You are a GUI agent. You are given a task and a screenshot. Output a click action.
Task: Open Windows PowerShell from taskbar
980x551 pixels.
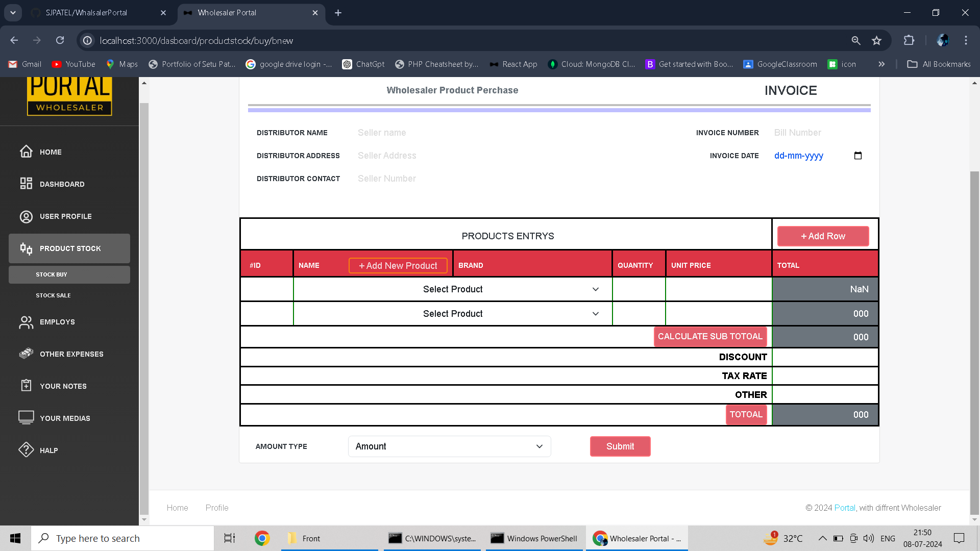tap(534, 538)
